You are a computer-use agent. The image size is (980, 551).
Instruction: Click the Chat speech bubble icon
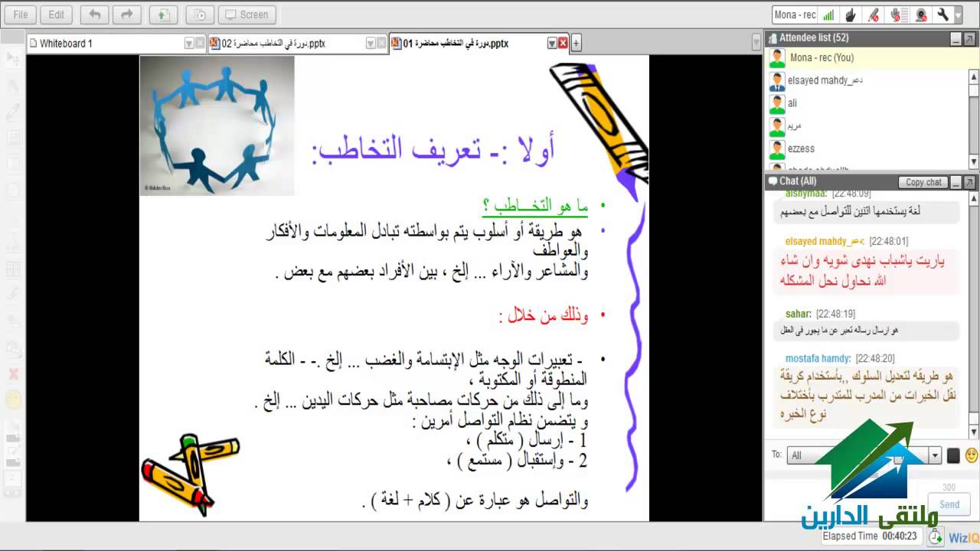[772, 182]
